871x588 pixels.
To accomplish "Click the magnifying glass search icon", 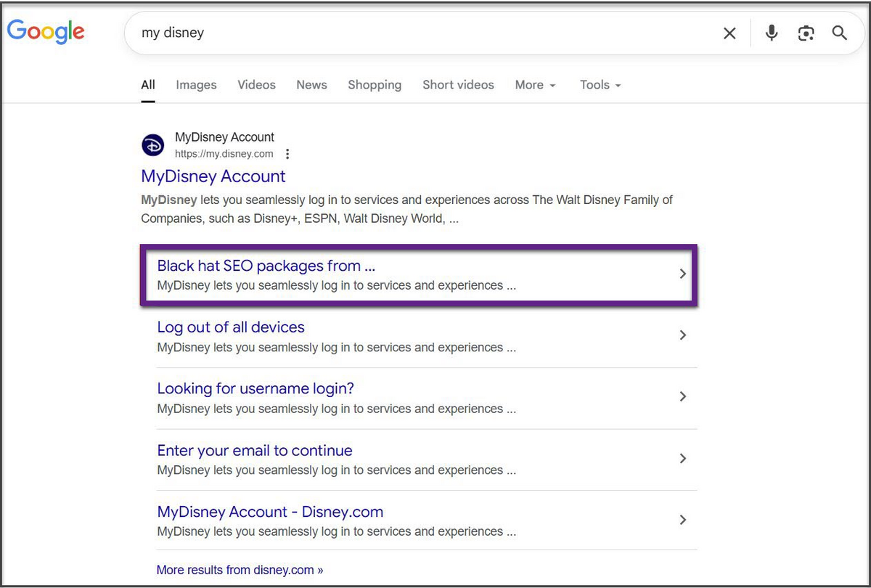I will tap(840, 33).
